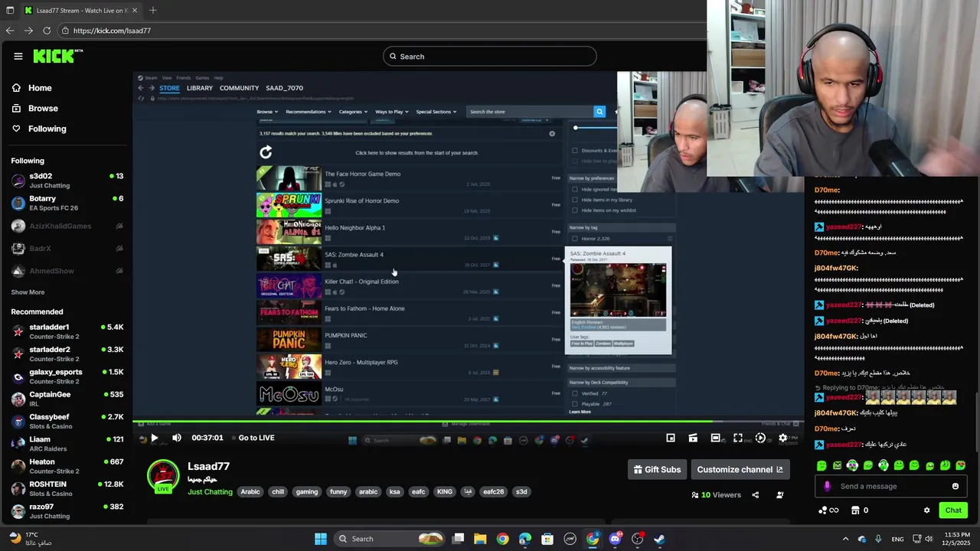Expand 'Show More' under the Following list
Screen dimensions: 980x551
click(x=28, y=292)
